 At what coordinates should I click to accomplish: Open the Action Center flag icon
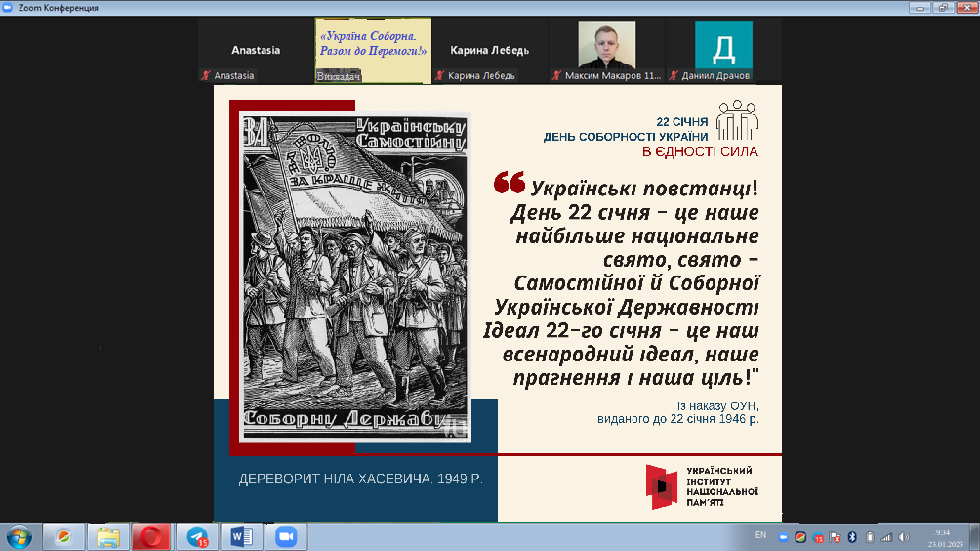click(x=835, y=537)
